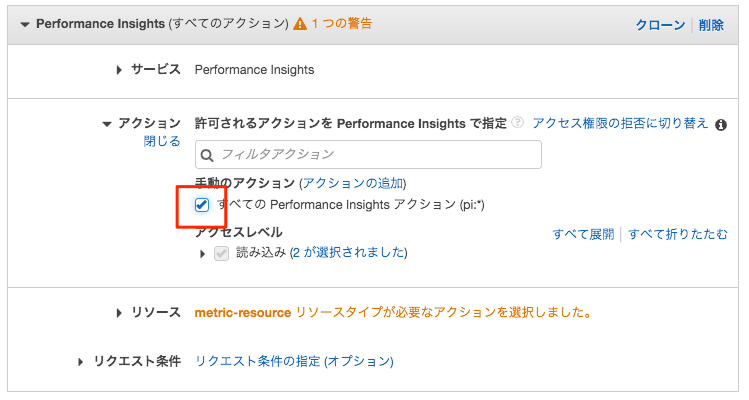Focus the フィルタアクション search field
This screenshot has width=749, height=400.
(368, 154)
